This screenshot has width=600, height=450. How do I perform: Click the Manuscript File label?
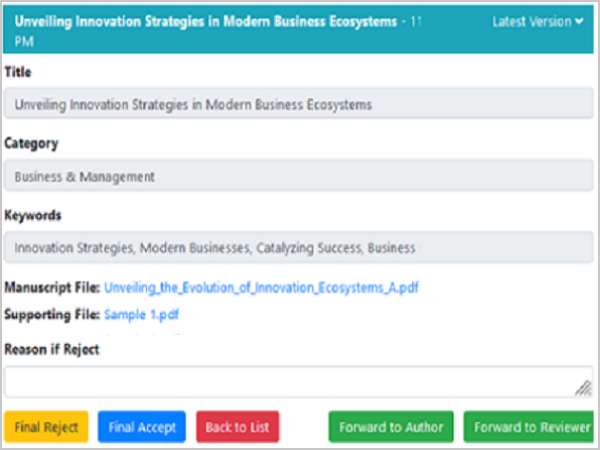[x=52, y=288]
